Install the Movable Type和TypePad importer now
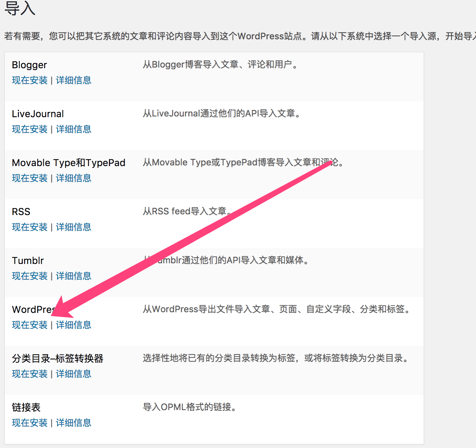Screen dimensions: 476x448 point(29,178)
